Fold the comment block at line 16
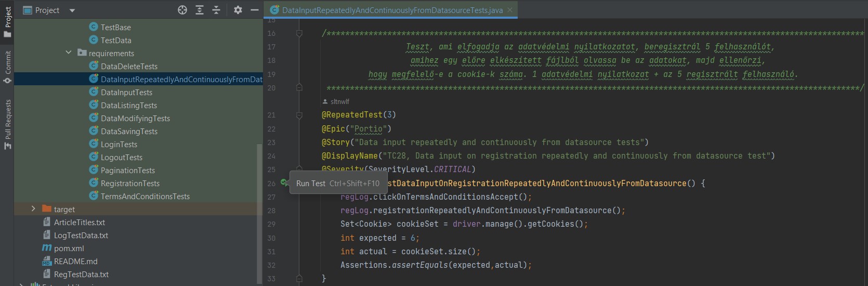The height and width of the screenshot is (286, 868). coord(299,33)
